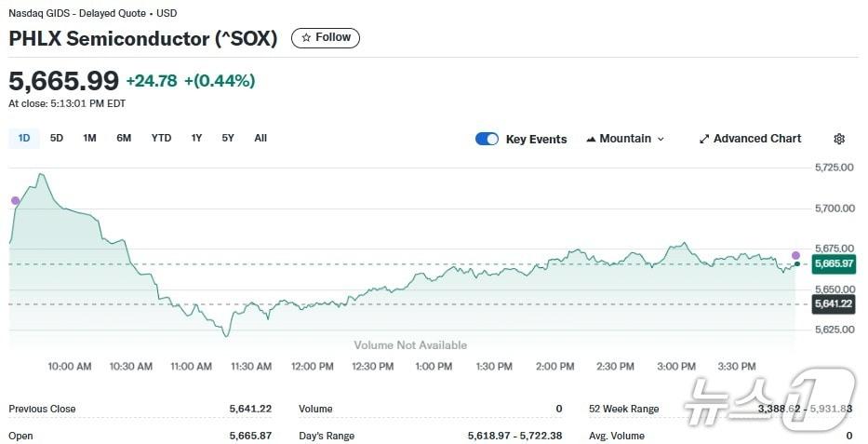The height and width of the screenshot is (444, 868).
Task: Click the purple key event dot at chart end
Action: (795, 255)
